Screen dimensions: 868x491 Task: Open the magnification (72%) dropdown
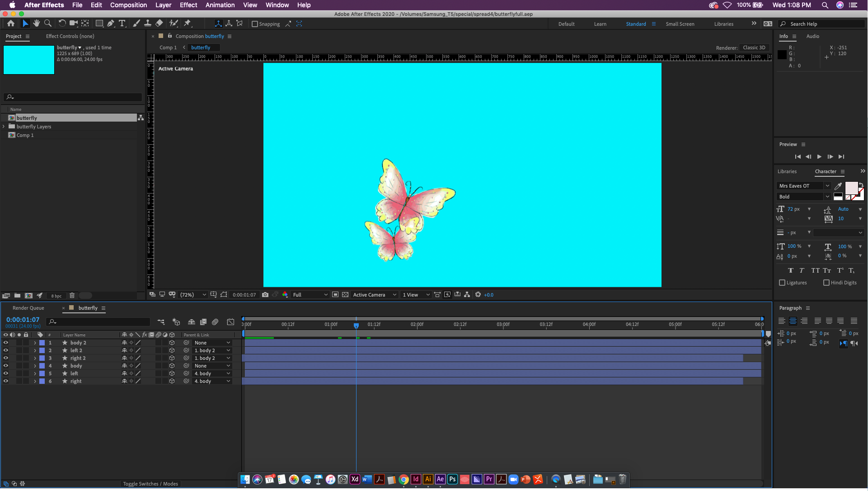[x=193, y=295]
